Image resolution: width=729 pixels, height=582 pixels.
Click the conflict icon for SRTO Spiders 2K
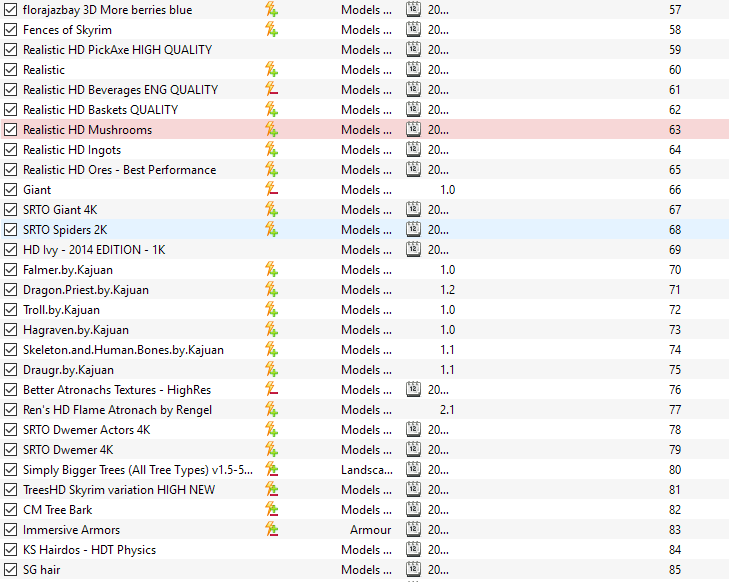click(271, 230)
